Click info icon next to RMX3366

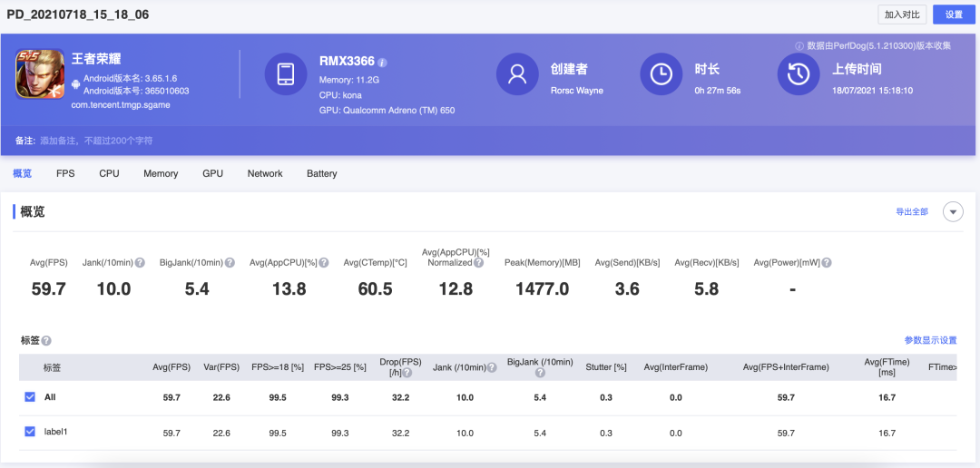point(383,63)
